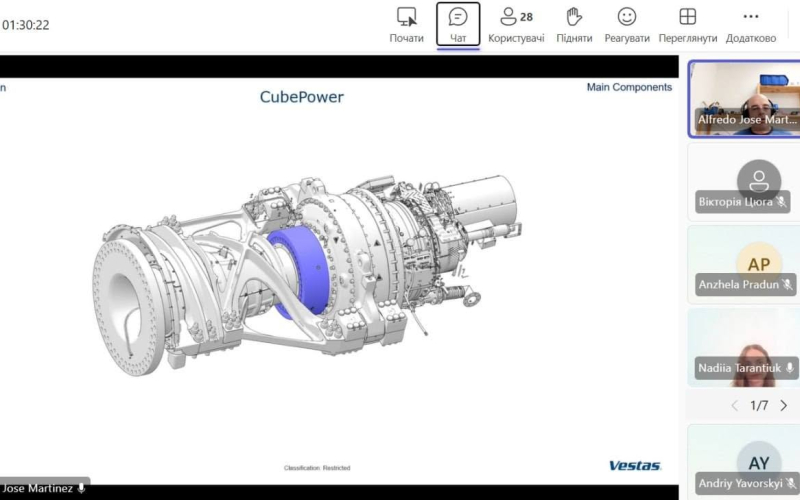Screen dimensions: 800x500
Task: Click muted mic icon on Anzhela Pradun
Action: pos(787,285)
